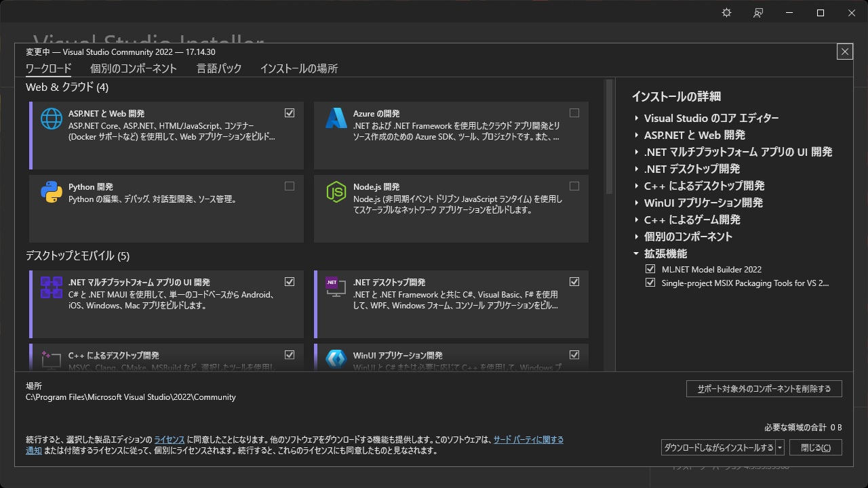This screenshot has height=488, width=868.
Task: Open installer settings gear icon
Action: [726, 13]
